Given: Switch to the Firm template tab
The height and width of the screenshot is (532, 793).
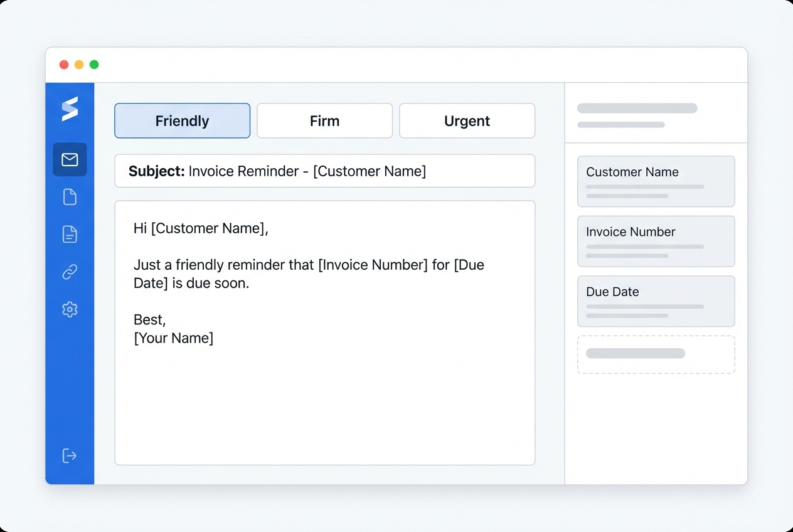Looking at the screenshot, I should coord(324,120).
